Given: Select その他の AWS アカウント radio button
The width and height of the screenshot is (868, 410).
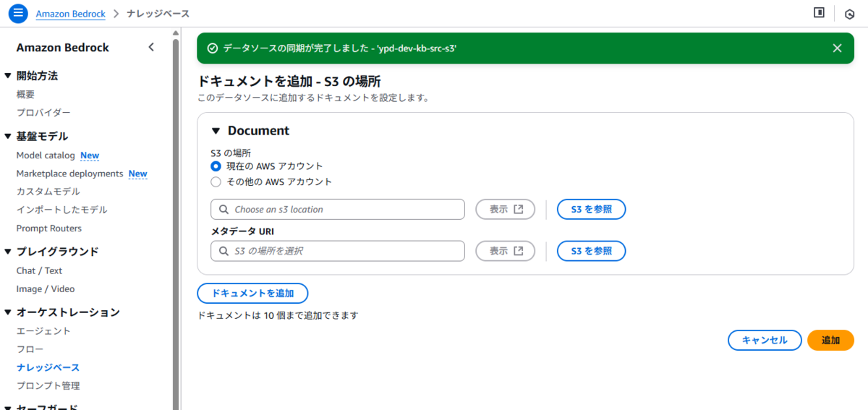Looking at the screenshot, I should tap(216, 182).
